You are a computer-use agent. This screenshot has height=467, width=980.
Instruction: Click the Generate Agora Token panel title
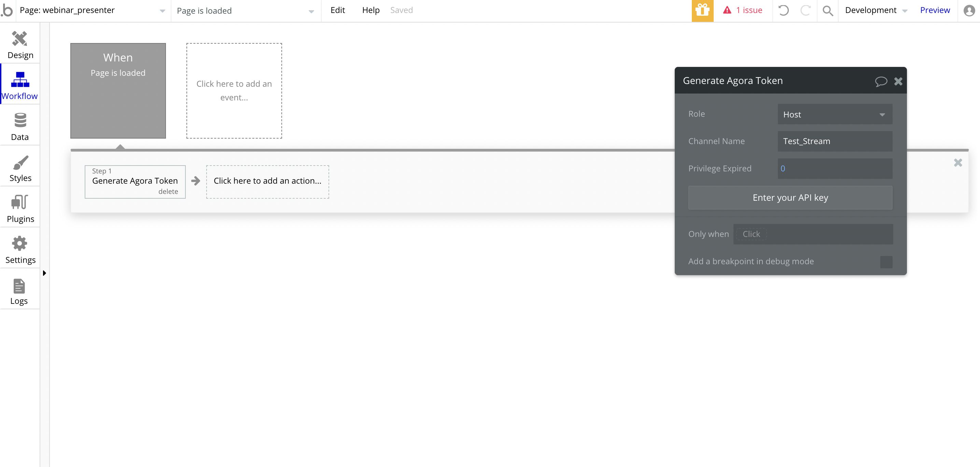pyautogui.click(x=732, y=81)
